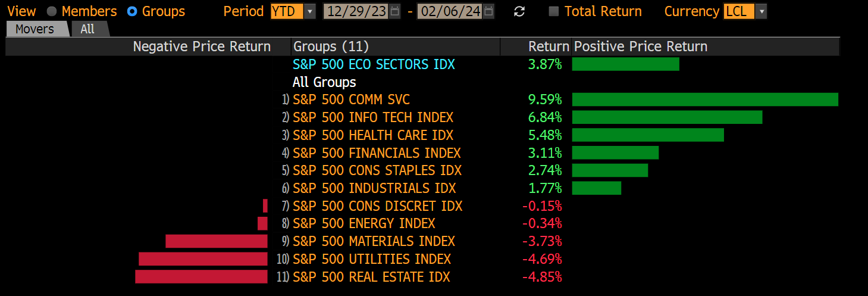Open S&P 500 INFO TECH INDEX row

click(x=372, y=117)
